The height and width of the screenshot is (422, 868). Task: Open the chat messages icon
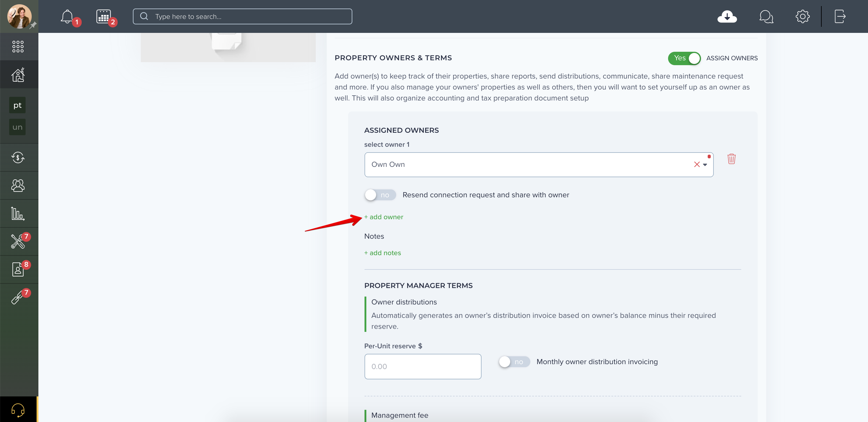tap(766, 16)
